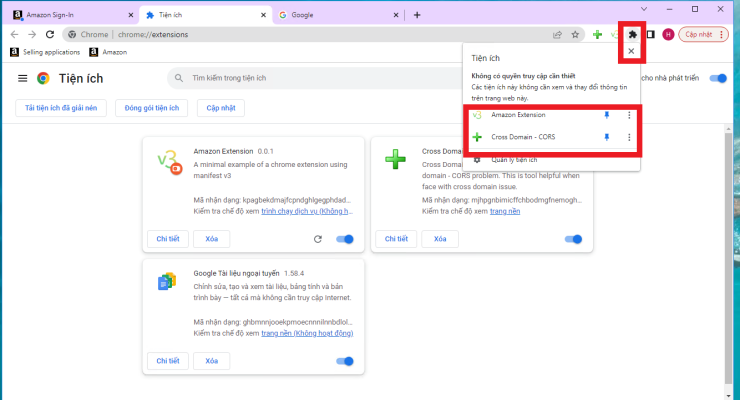
Task: Disable Google Tài liệu ngoại tuyến toggle
Action: coord(346,361)
